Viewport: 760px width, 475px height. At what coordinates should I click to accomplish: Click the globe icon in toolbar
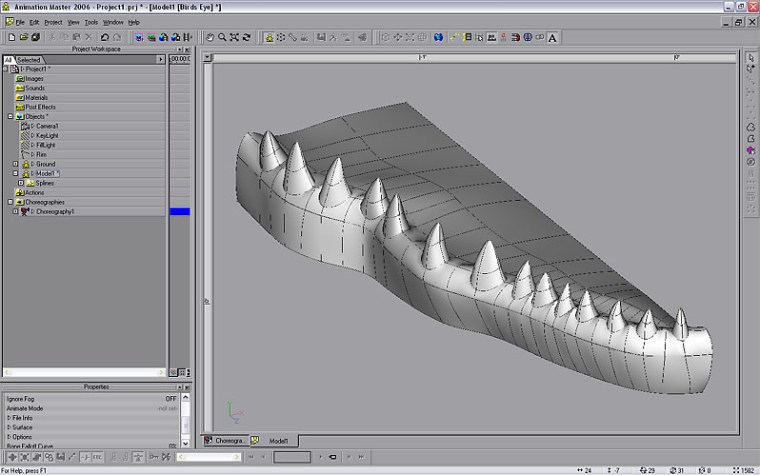point(438,37)
